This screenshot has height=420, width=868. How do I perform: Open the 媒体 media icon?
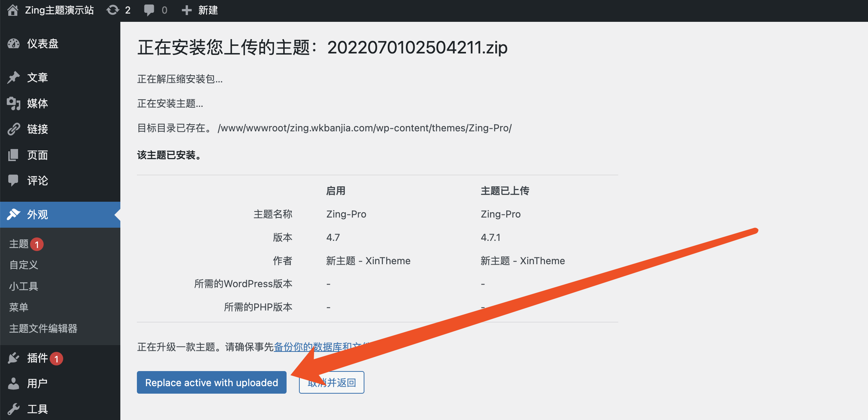[14, 103]
